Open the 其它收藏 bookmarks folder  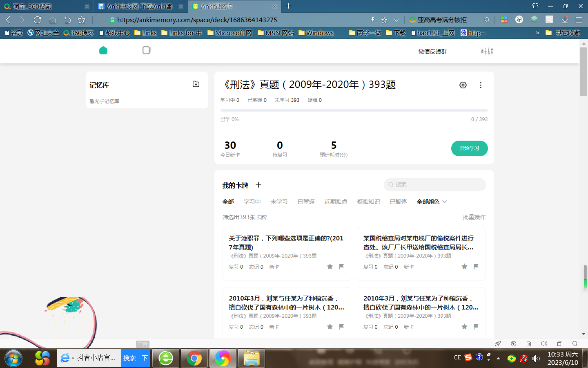563,33
